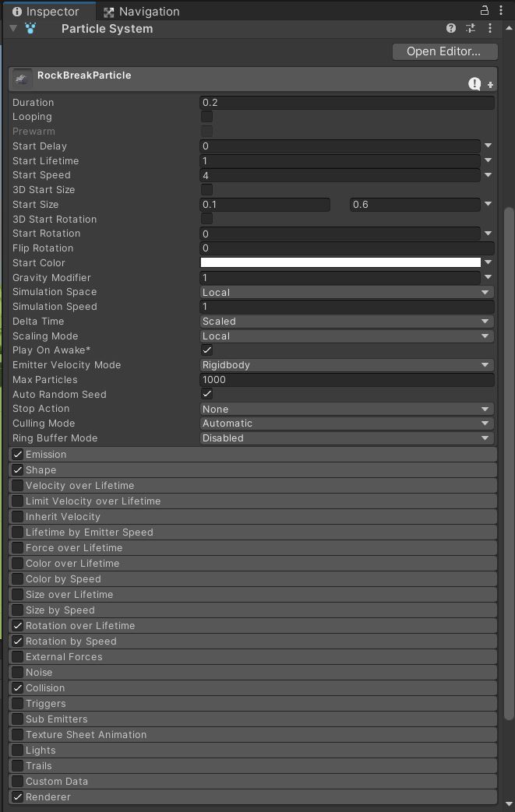Disable the Shape module checkbox

coord(18,469)
